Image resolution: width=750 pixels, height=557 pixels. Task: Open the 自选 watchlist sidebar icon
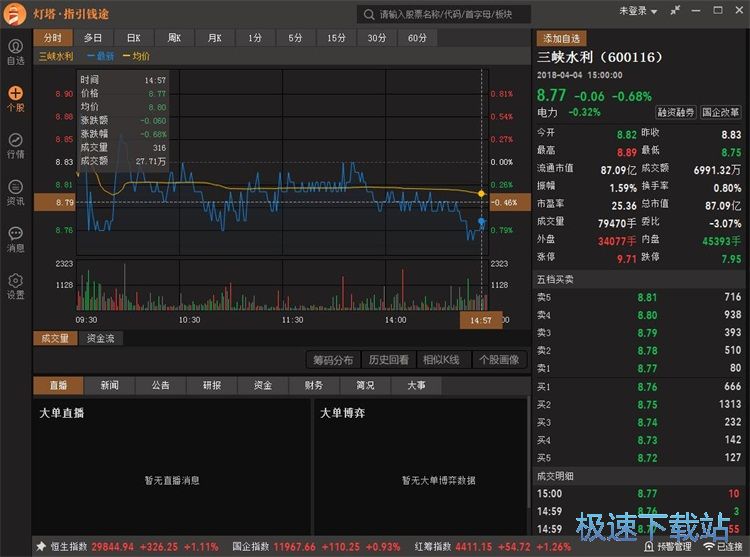15,52
